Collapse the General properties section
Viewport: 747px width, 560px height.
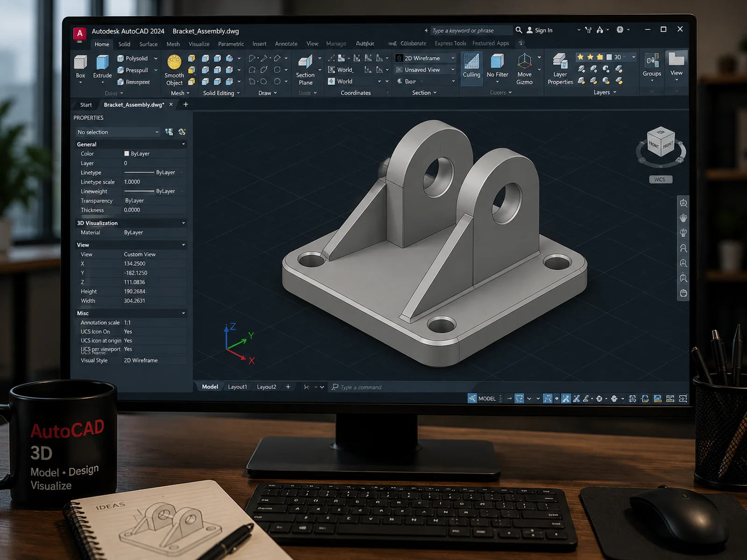point(183,144)
